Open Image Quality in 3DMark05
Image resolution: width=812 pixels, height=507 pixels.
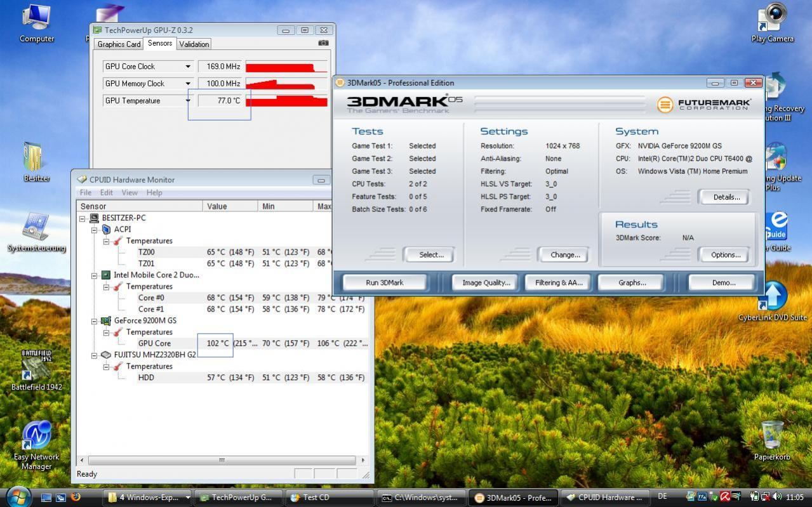click(x=486, y=282)
